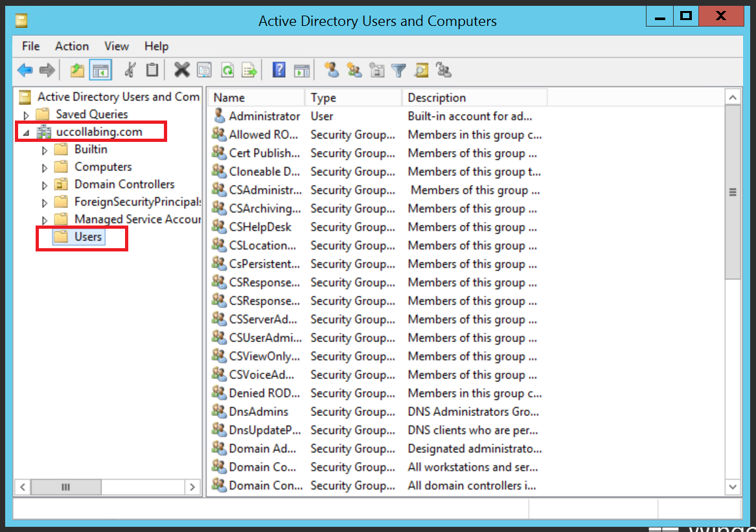Open the File menu
The width and height of the screenshot is (756, 532).
31,46
